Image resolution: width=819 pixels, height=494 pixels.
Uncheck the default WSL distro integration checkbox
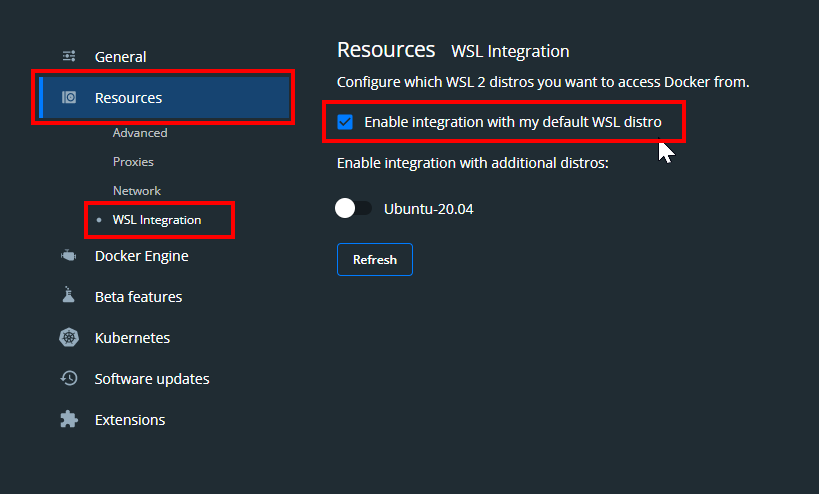pos(345,122)
